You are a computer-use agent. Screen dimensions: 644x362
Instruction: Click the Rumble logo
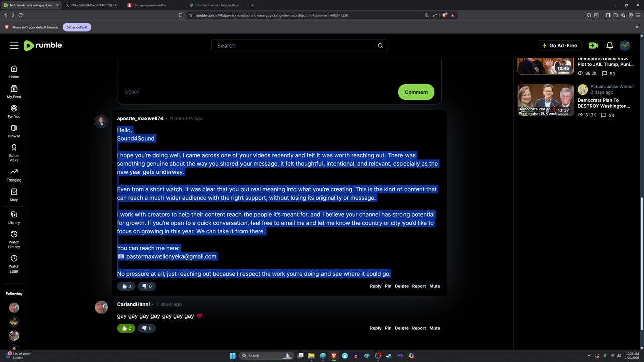click(x=43, y=45)
